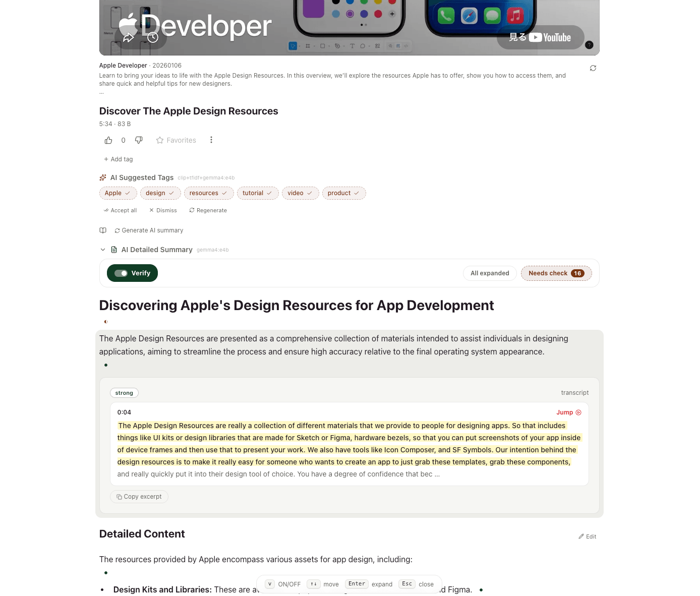The height and width of the screenshot is (596, 700).
Task: Click the Apple Developer channel name
Action: 123,66
